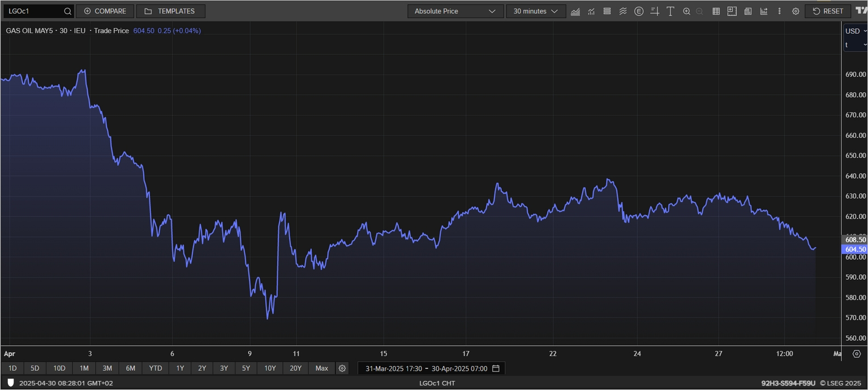Open the three-dot more options menu

(x=780, y=11)
